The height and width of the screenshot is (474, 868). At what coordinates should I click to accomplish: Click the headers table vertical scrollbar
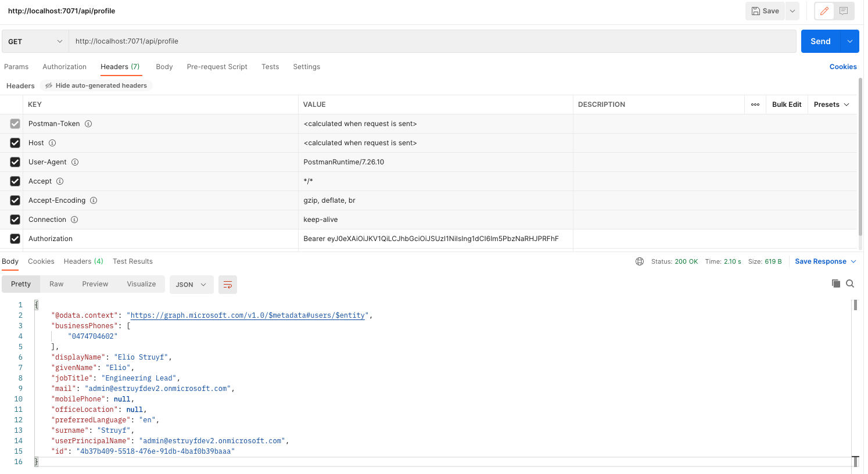(860, 157)
